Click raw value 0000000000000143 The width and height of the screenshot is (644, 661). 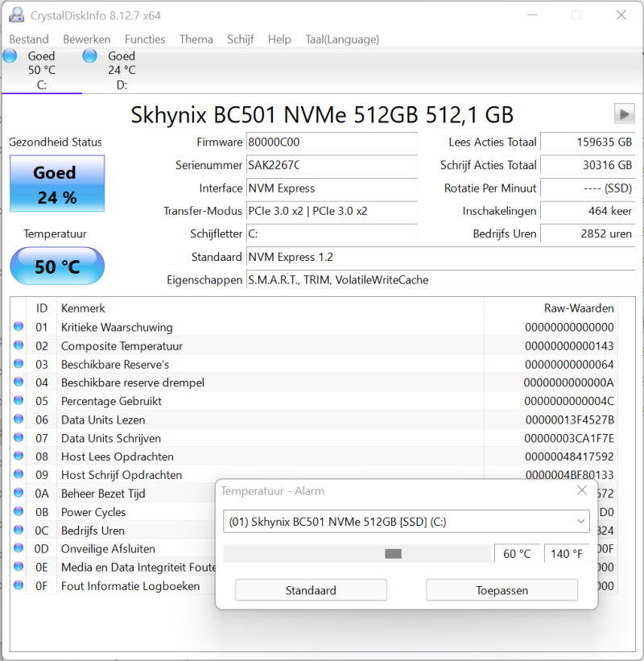569,346
